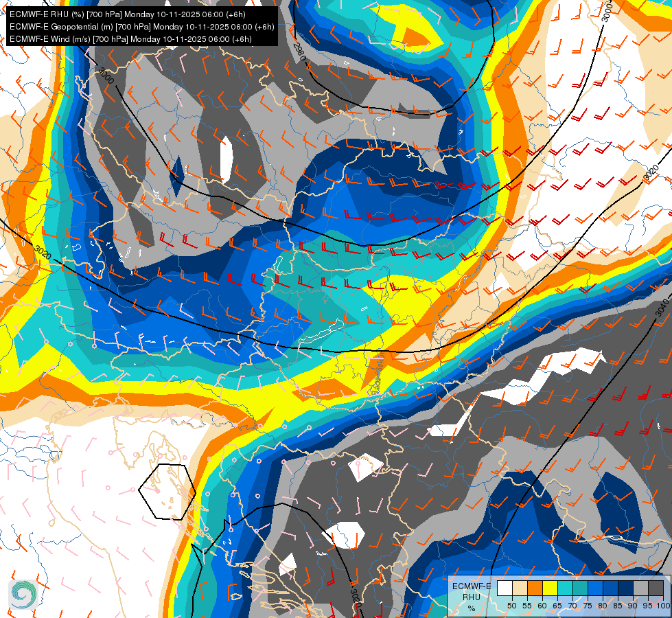Screen dimensions: 672x618
Task: Click the legend 'RHU' label
Action: point(472,597)
